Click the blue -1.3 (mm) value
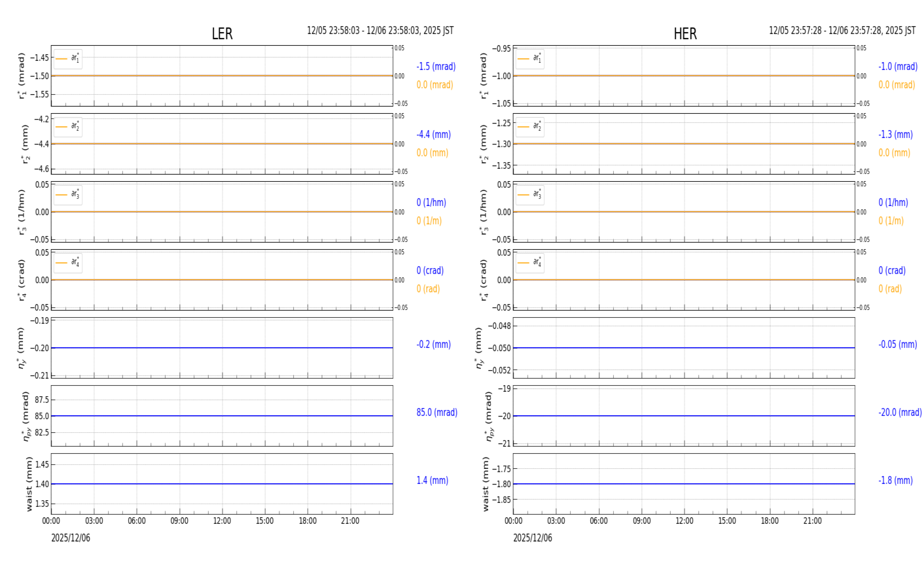This screenshot has height=565, width=924. (896, 135)
